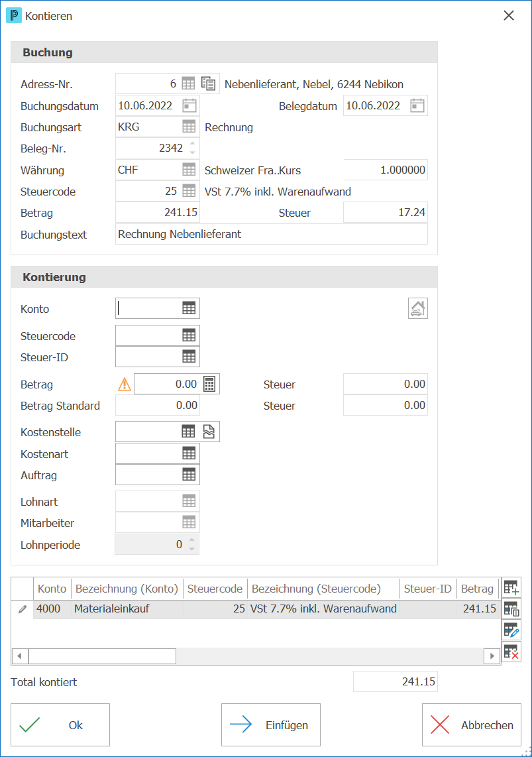Viewport: 532px width, 757px height.
Task: Click the horizontal scrollbar thumb of the table
Action: click(102, 656)
